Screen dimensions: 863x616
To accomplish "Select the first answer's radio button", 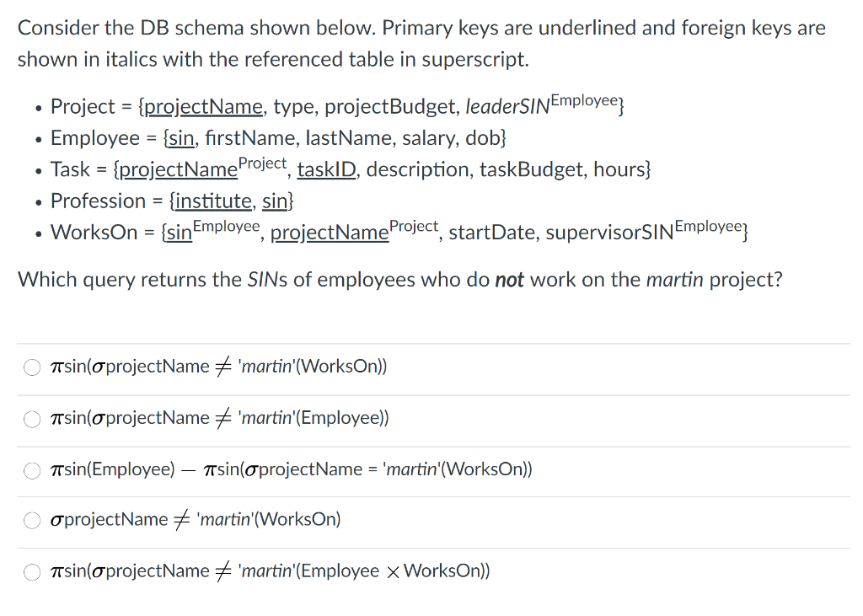I will pos(31,367).
